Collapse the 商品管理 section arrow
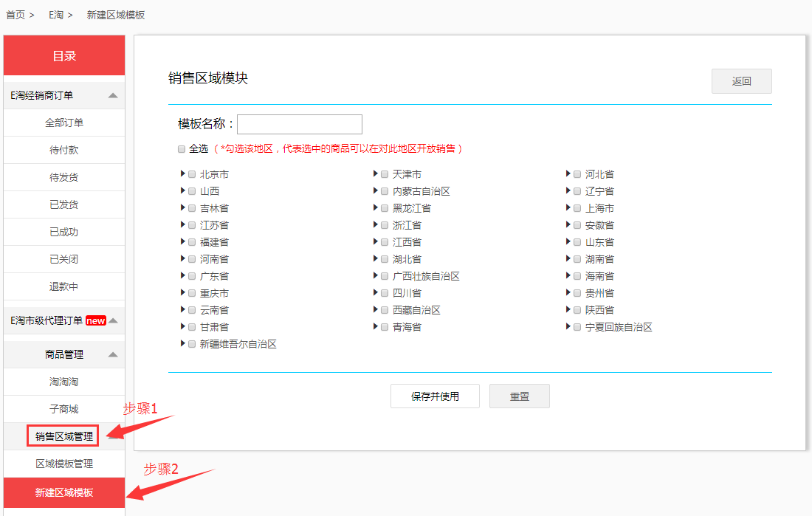 coord(113,354)
